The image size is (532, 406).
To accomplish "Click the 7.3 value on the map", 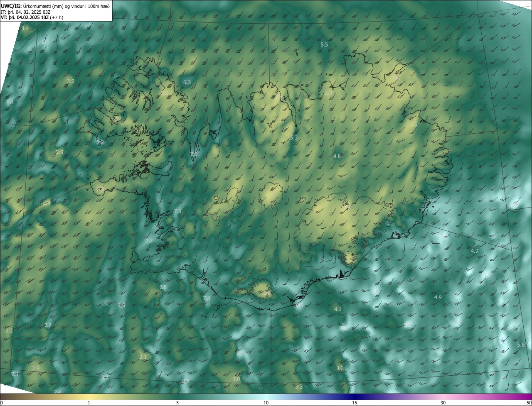I will click(15, 374).
